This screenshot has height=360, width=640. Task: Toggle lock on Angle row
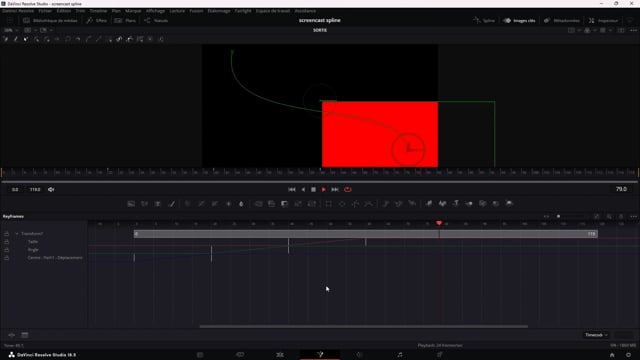click(x=7, y=250)
